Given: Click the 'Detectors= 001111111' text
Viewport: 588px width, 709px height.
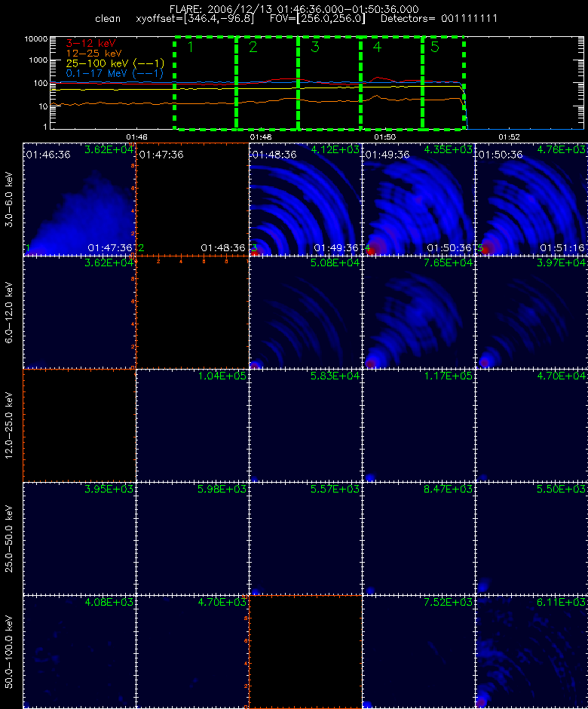Looking at the screenshot, I should click(439, 19).
